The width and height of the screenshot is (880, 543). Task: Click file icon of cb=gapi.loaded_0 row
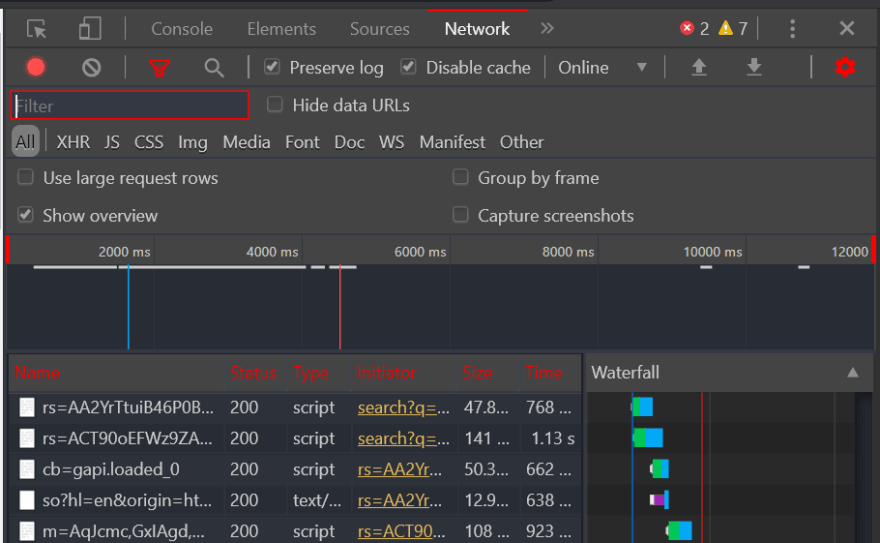tap(27, 469)
